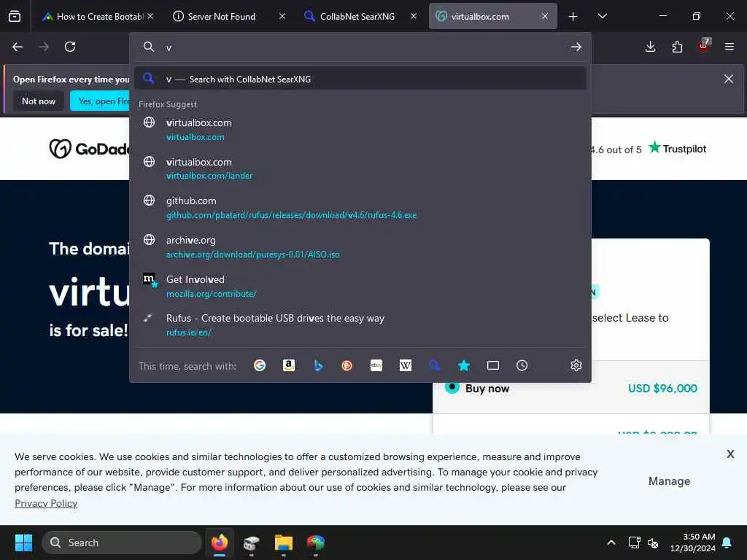This screenshot has height=560, width=747.
Task: Select the archive.org AISO.iso suggestion
Action: 360,247
